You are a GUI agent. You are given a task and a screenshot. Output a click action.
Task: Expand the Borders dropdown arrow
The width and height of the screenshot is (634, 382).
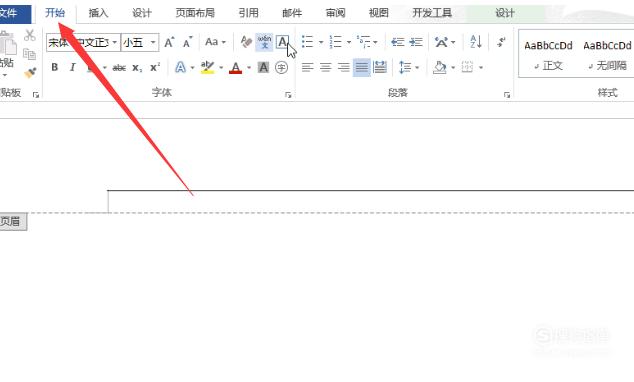[481, 68]
